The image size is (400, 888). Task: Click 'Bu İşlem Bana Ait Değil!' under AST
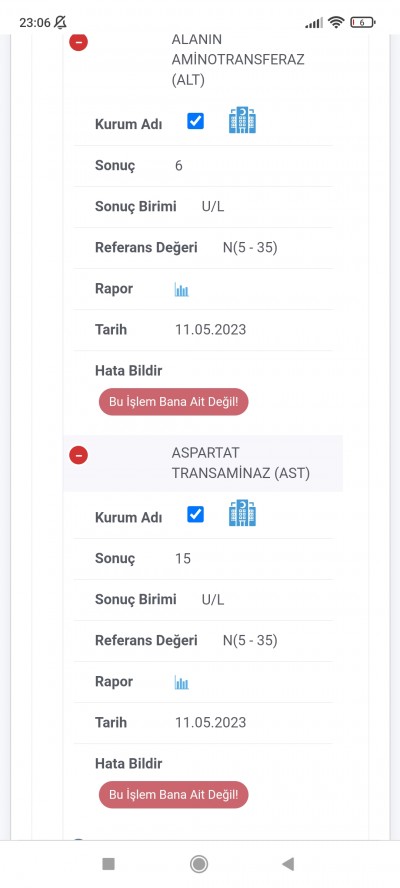point(173,795)
